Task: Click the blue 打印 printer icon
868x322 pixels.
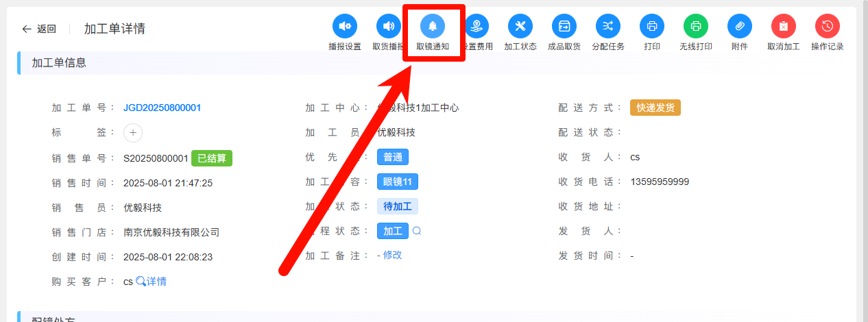Action: (x=652, y=27)
